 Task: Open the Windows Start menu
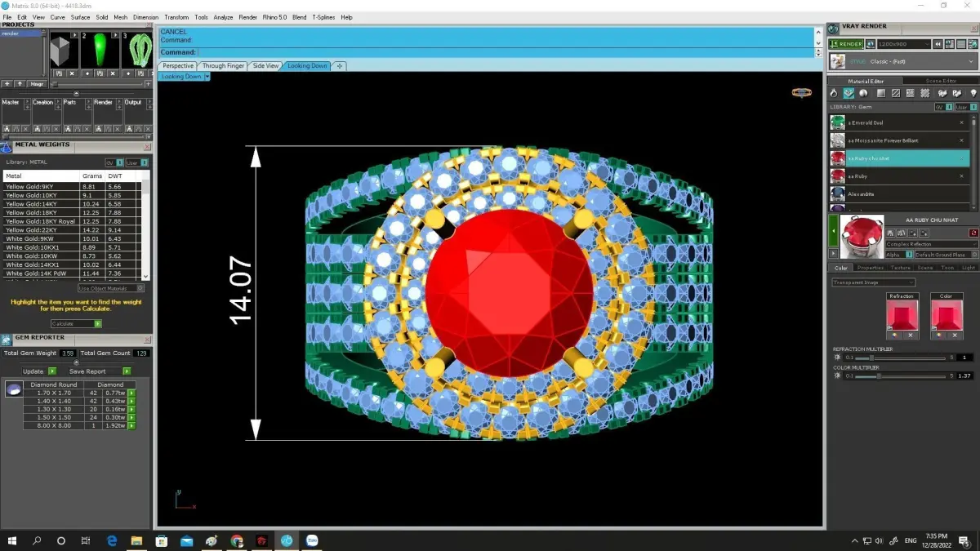tap(12, 540)
